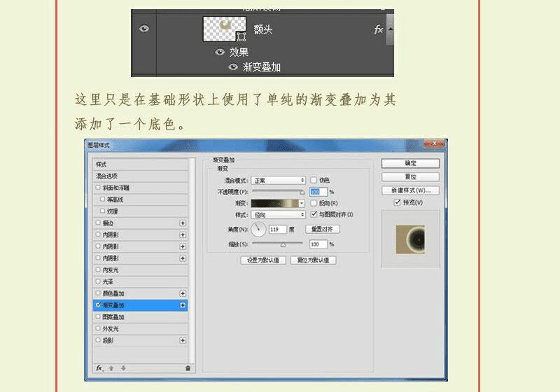Viewport: 560px width, 392px height.
Task: Uncheck the 预览(V) checkbox
Action: tap(397, 202)
